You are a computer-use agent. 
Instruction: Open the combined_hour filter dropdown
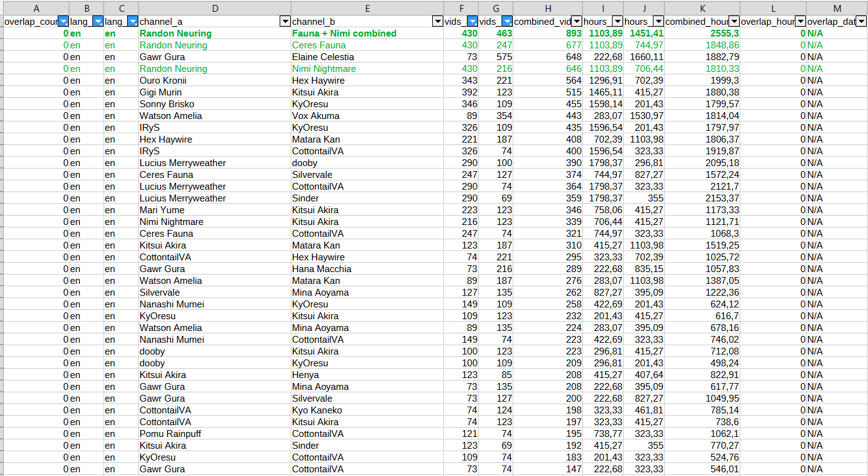tap(734, 22)
